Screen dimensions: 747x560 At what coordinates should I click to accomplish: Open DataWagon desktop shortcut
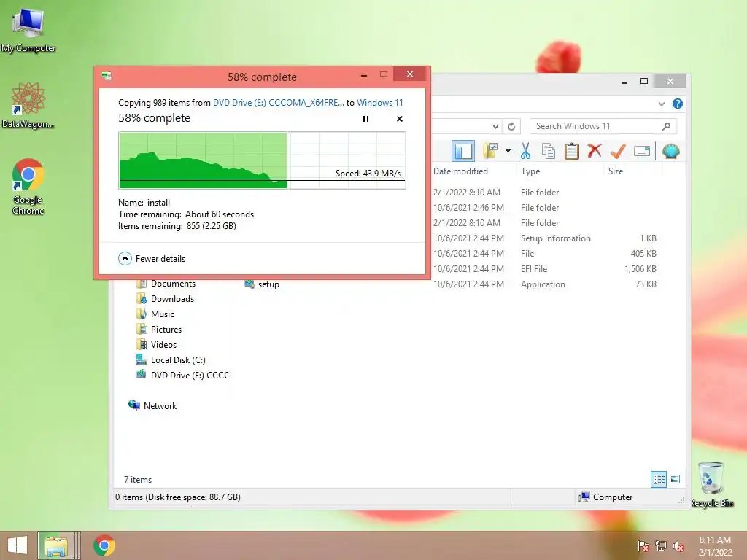(x=28, y=105)
